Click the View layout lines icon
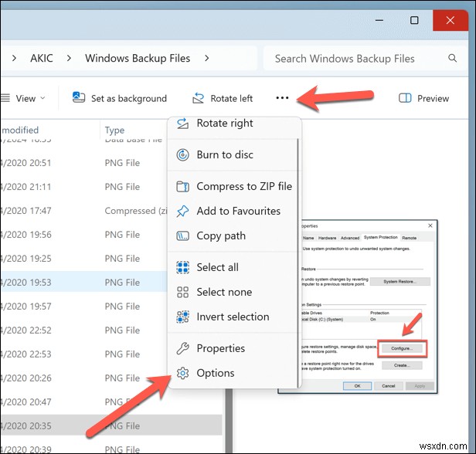Viewport: 476px width, 454px height. tap(5, 98)
